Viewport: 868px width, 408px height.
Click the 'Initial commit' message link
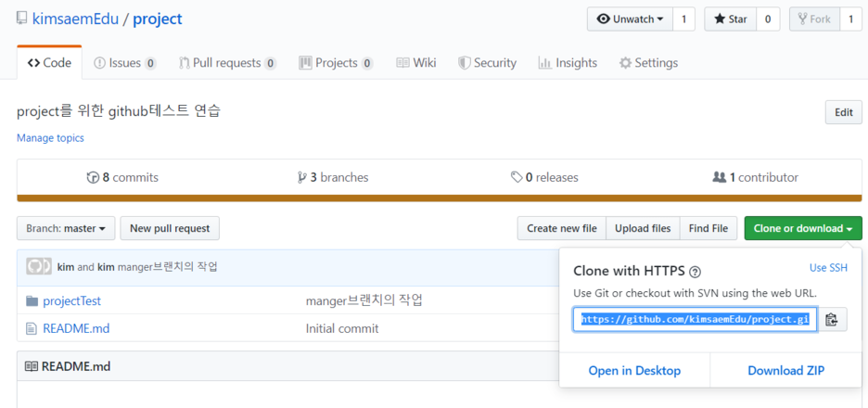pos(342,329)
